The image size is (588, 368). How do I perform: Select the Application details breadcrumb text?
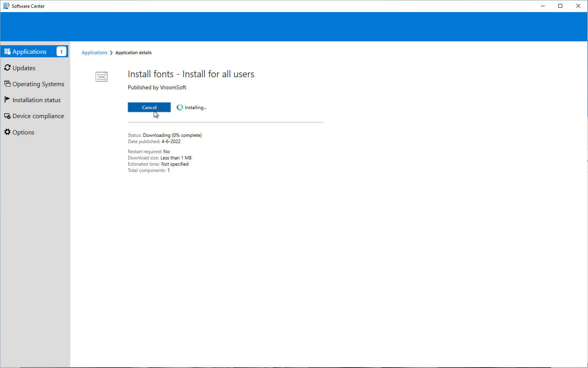[x=133, y=53]
